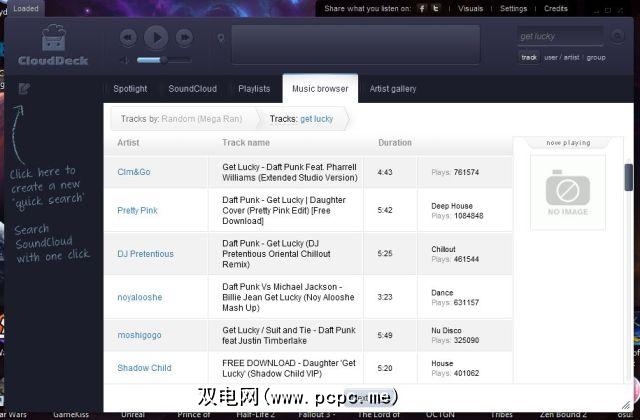Open Visuals in top bar
The image size is (640, 420).
coord(470,9)
